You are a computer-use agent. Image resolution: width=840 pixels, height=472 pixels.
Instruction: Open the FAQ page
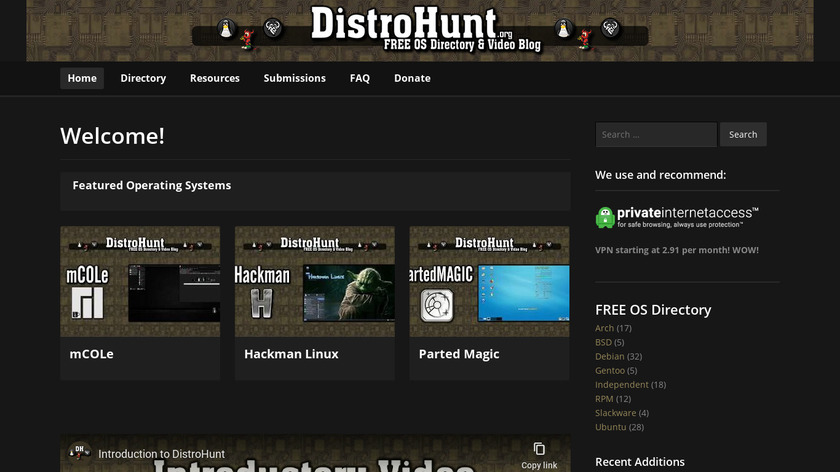[359, 78]
